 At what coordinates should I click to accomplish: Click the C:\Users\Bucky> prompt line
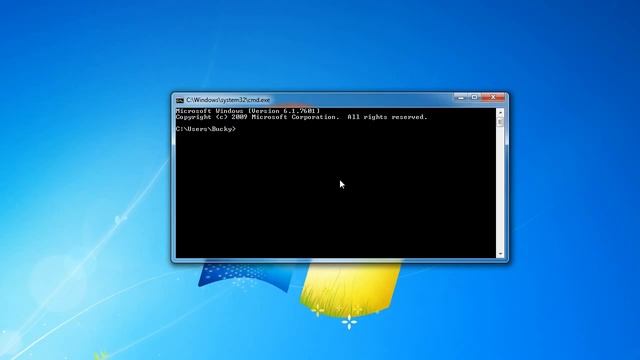pos(206,129)
